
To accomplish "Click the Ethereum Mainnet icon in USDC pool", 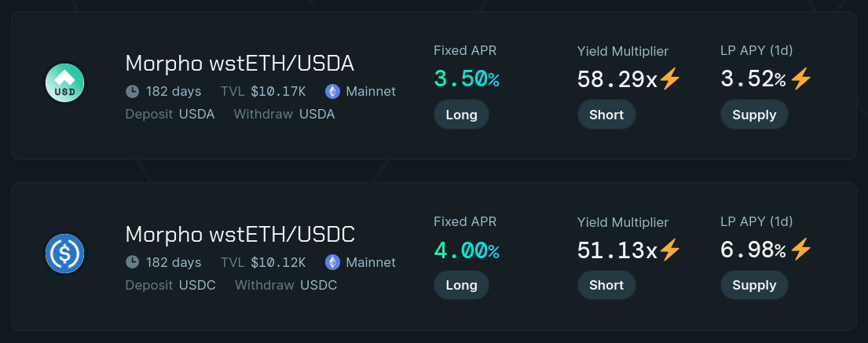I will click(332, 261).
